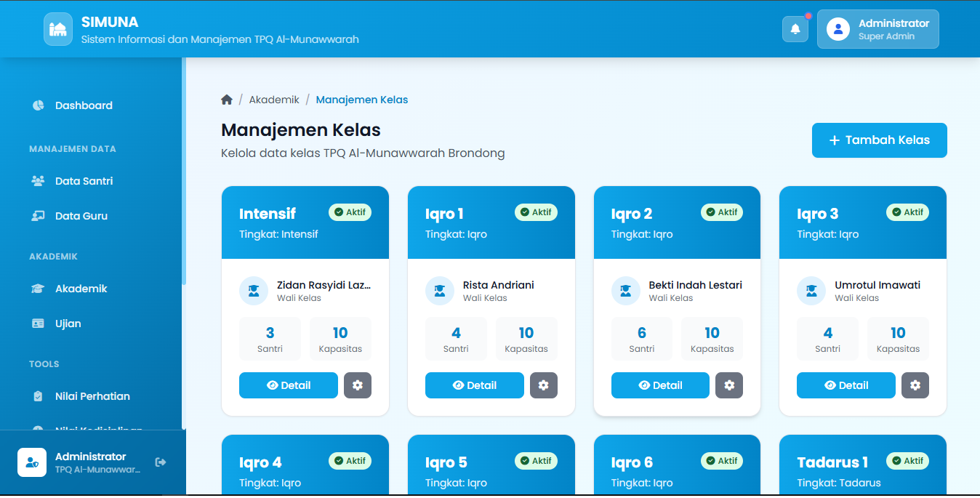Screen dimensions: 980x498
Task: Click the wali kelas avatar for Rista Andriani
Action: click(x=439, y=291)
